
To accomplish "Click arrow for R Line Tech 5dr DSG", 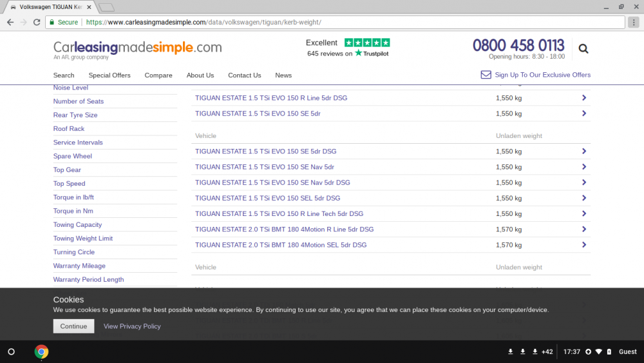I will (x=583, y=214).
